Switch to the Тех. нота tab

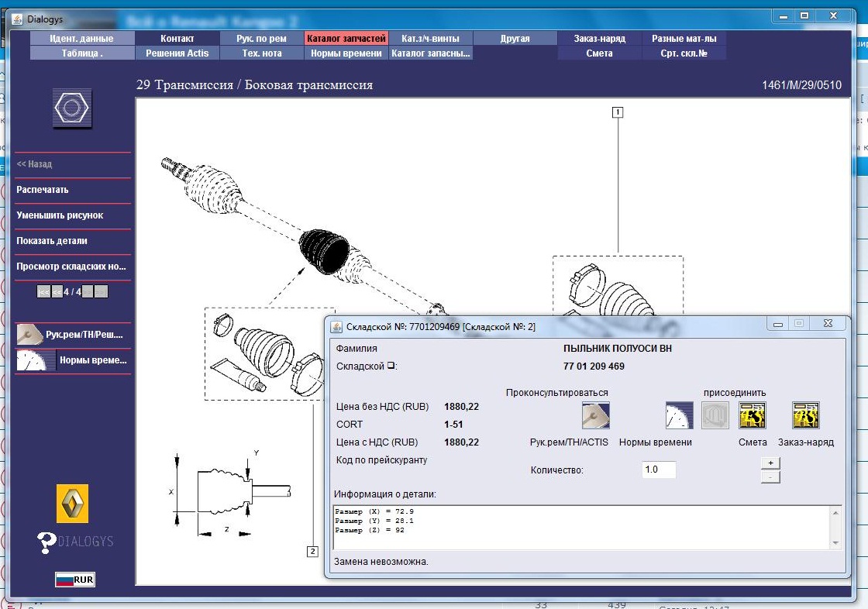[x=261, y=53]
